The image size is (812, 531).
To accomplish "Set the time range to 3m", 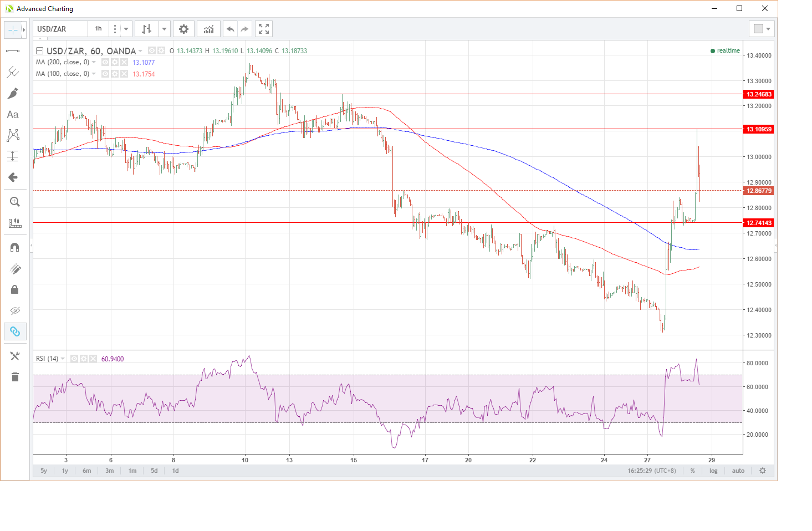I will (x=110, y=471).
